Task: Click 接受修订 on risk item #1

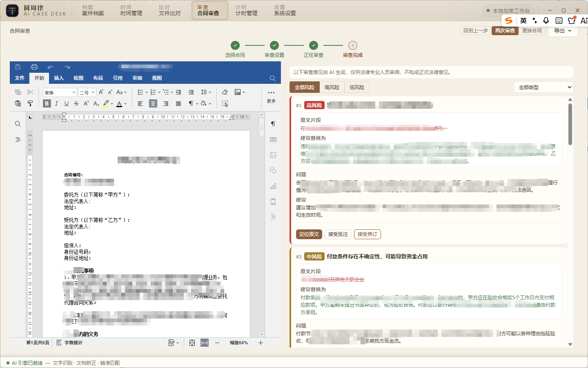Action: click(x=367, y=234)
